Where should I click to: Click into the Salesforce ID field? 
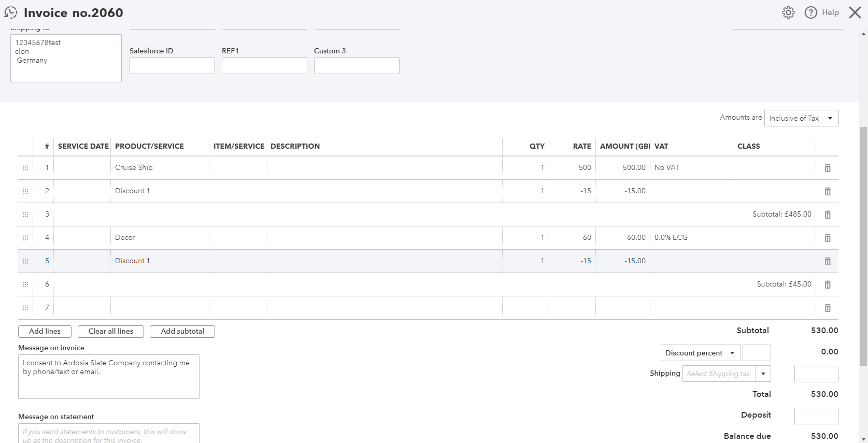[x=172, y=66]
